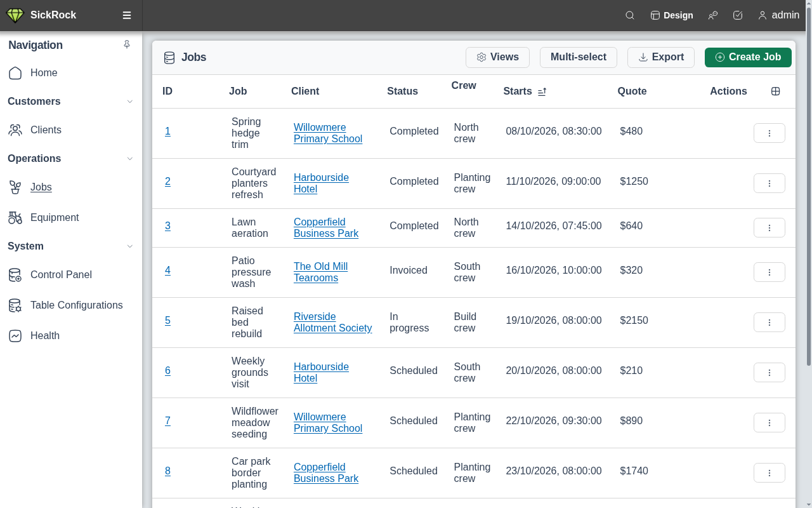Viewport: 812px width, 508px height.
Task: Open actions menu for Lawn aeration
Action: 769,228
